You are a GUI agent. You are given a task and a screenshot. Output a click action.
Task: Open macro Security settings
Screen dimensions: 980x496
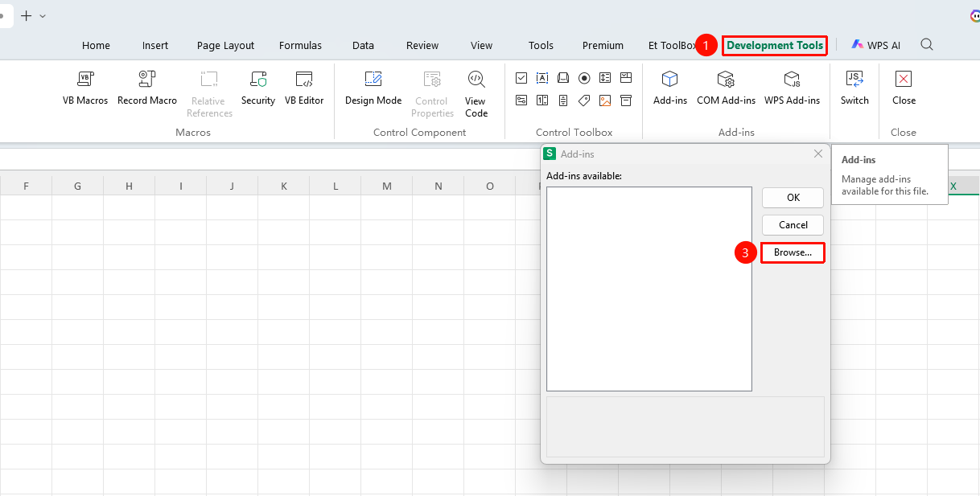[258, 88]
